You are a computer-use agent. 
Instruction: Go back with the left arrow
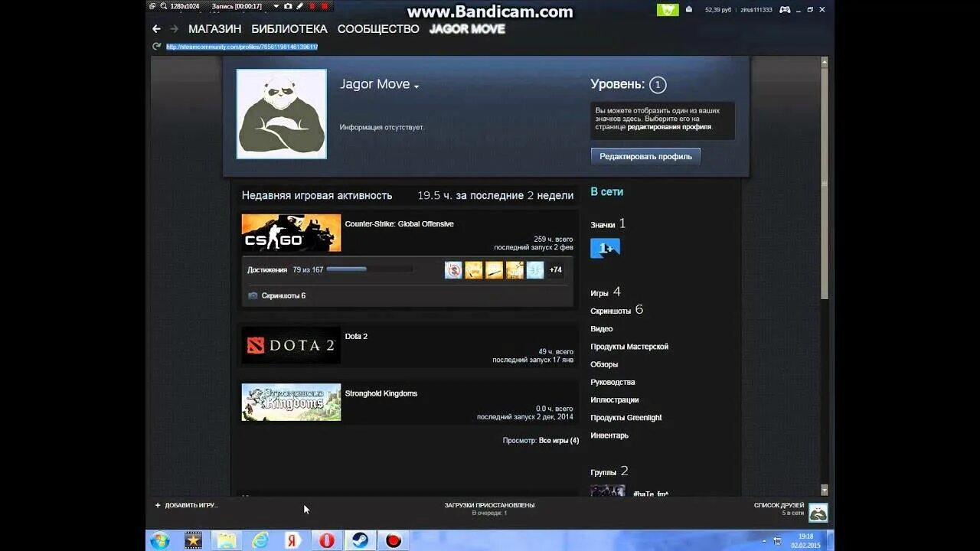(156, 29)
